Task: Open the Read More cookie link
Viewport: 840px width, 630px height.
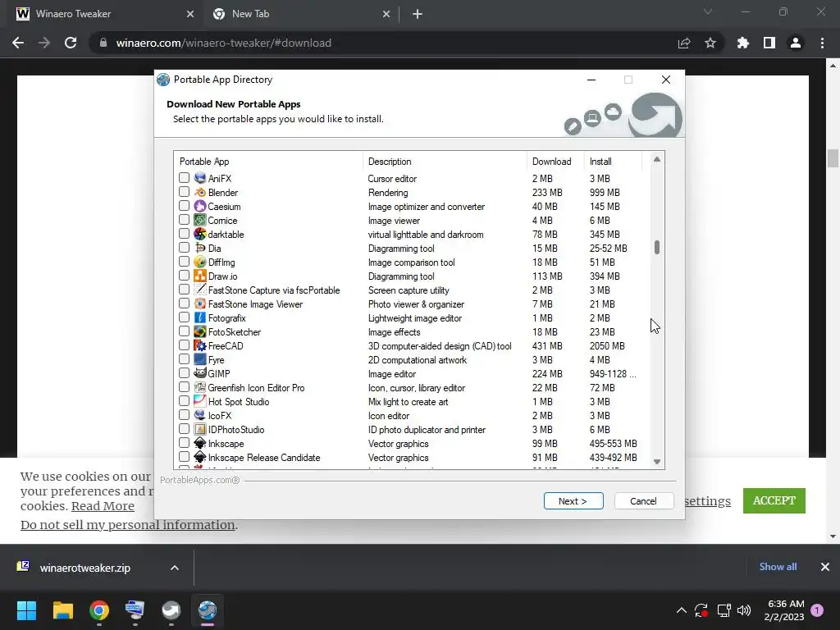Action: click(x=103, y=506)
